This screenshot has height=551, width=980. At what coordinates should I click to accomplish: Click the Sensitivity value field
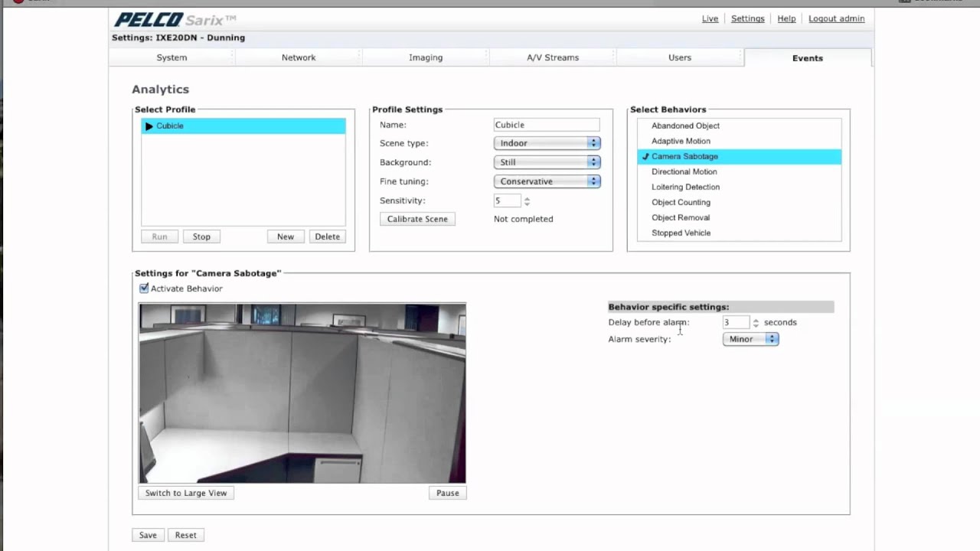tap(507, 201)
